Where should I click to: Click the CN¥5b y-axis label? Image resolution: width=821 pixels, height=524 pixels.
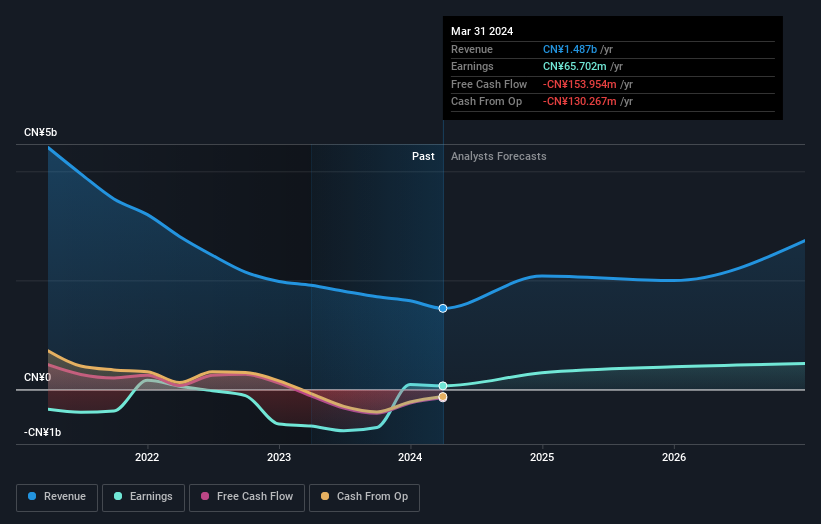point(40,132)
